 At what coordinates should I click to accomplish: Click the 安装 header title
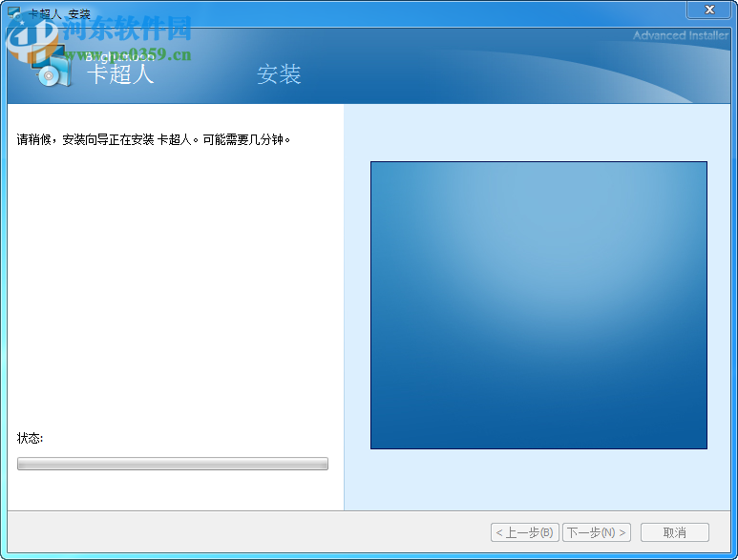pos(279,74)
